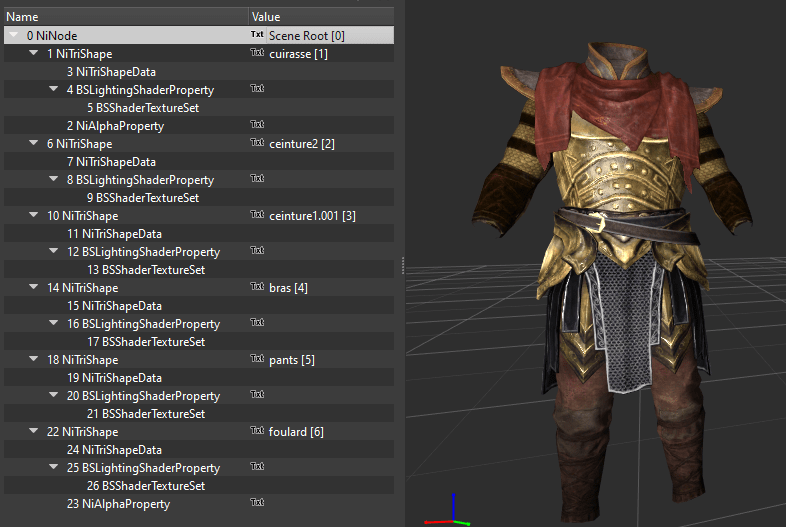This screenshot has height=527, width=786.
Task: Click Txt icon in 12 BSLightingShaderProperty row
Action: (x=257, y=251)
